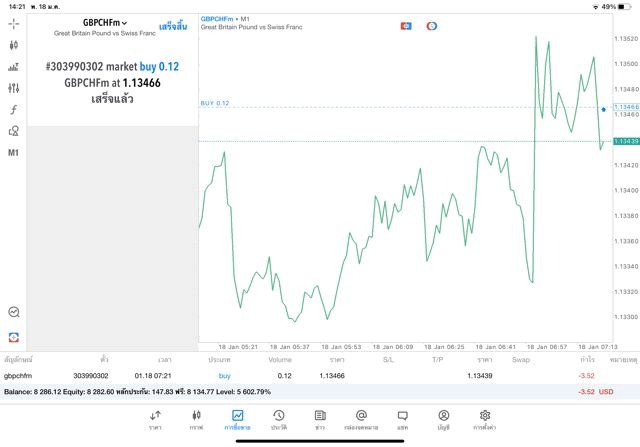Open the การตั้งค่า (Settings) gear tab
The width and height of the screenshot is (640, 447).
pyautogui.click(x=485, y=419)
